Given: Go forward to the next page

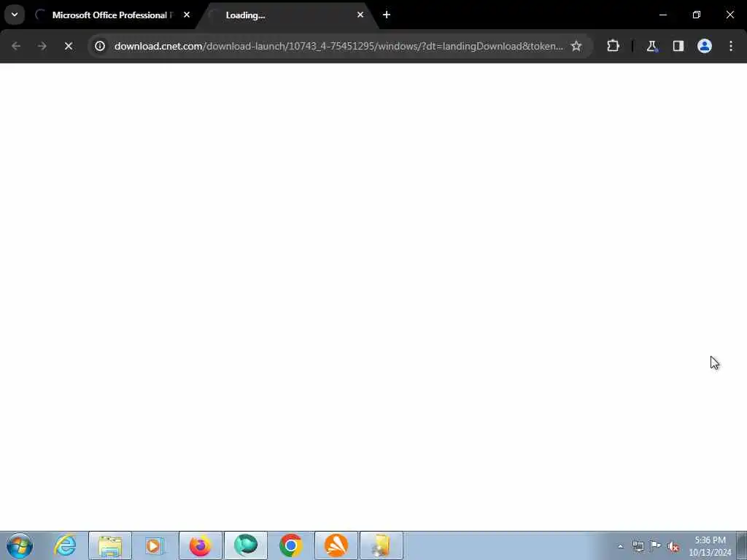Looking at the screenshot, I should click(42, 46).
